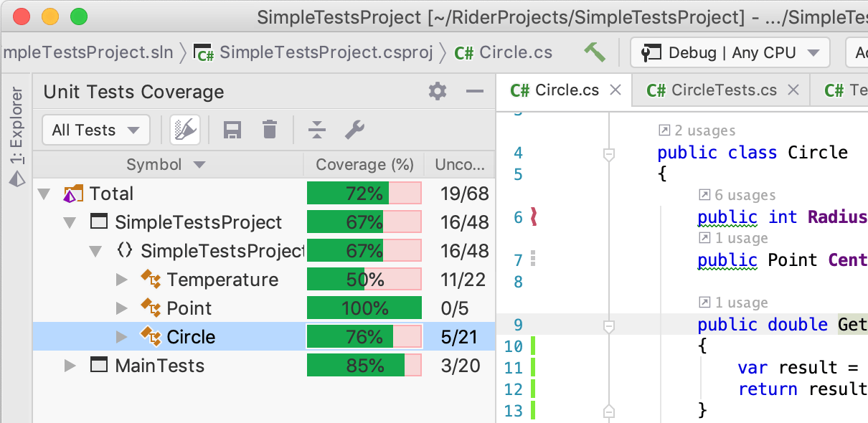
Task: Close the Circle.cs editor tab
Action: tap(615, 90)
